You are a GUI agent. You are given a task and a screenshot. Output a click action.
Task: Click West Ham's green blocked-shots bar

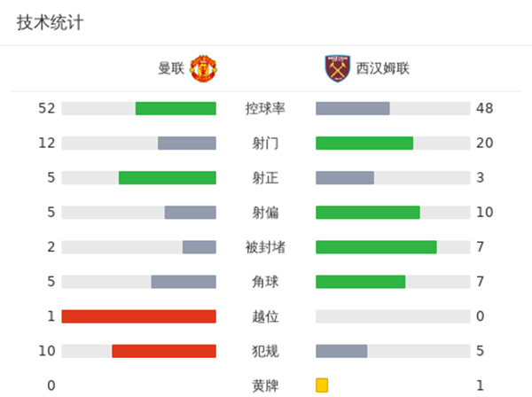[x=376, y=246]
